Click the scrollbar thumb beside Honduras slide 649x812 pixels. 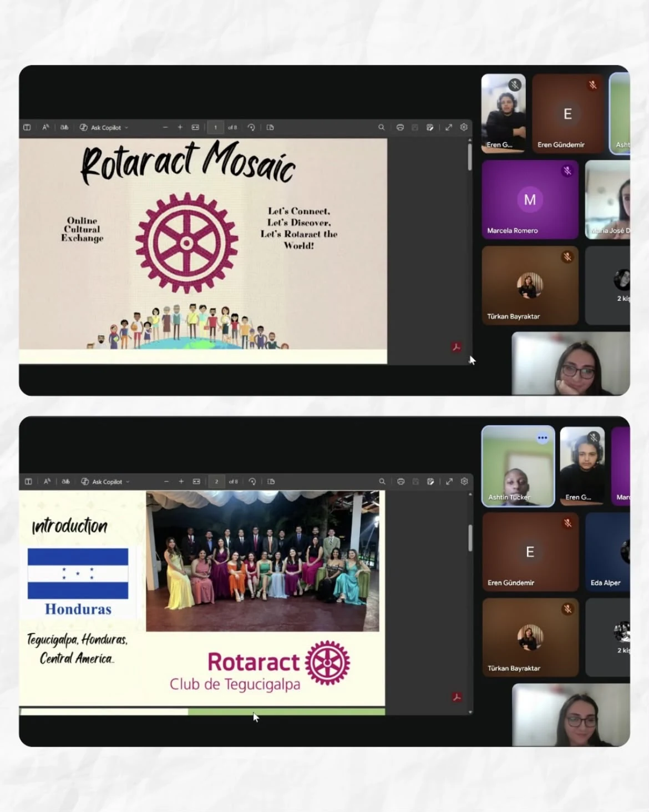(x=470, y=538)
